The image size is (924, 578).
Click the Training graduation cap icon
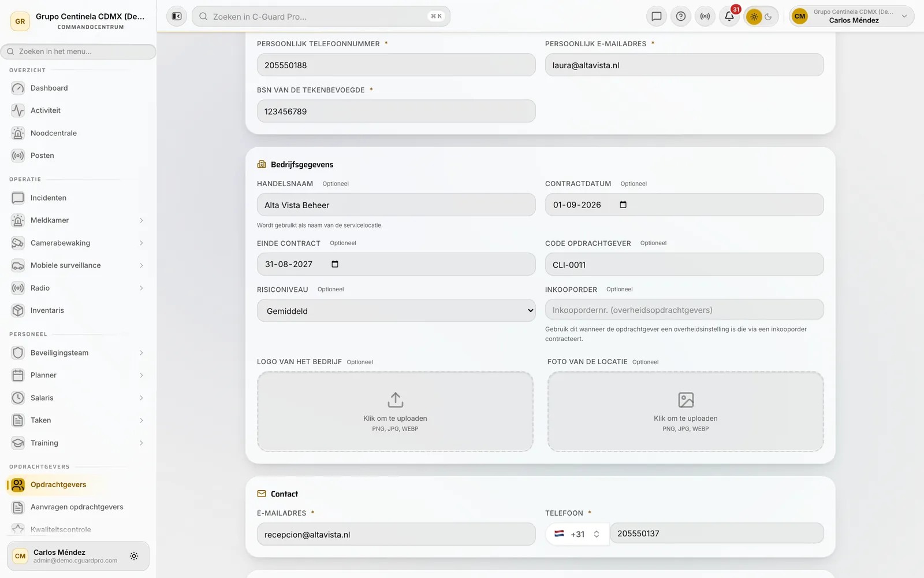pyautogui.click(x=18, y=443)
